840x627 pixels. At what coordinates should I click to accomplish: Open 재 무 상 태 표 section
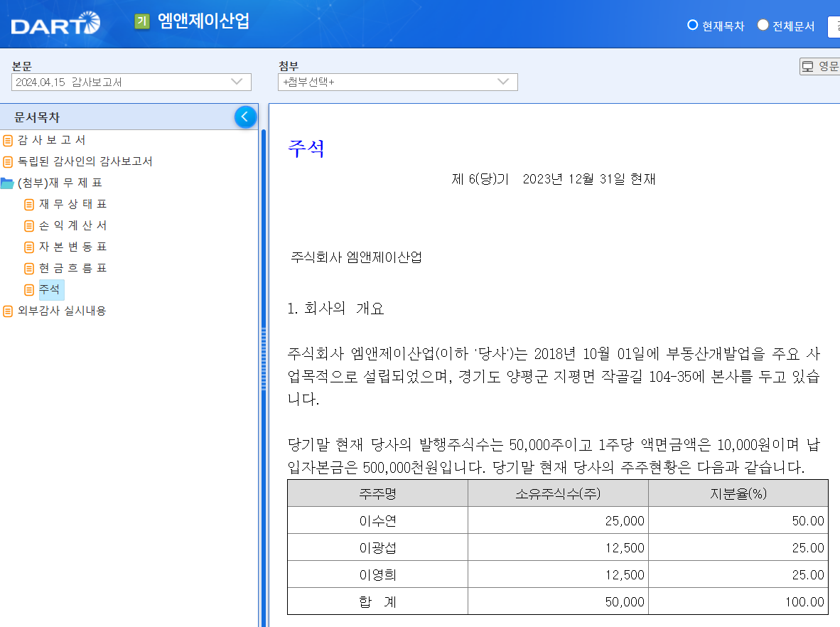click(73, 204)
